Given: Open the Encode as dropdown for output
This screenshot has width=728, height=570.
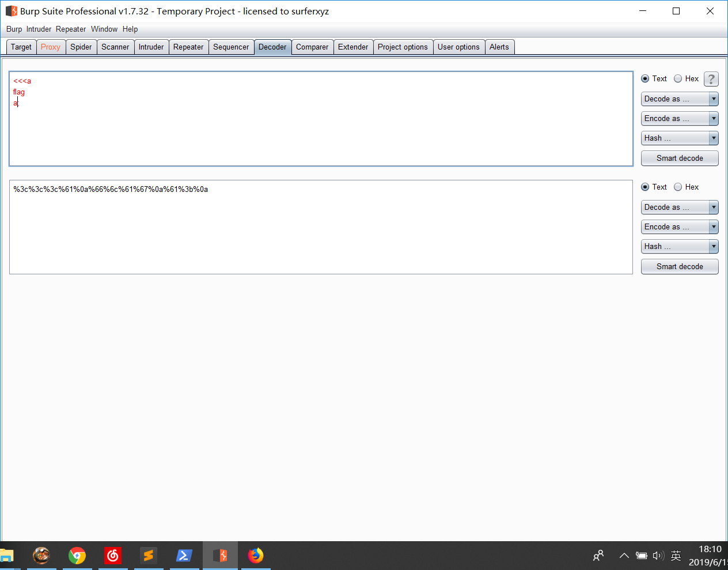Looking at the screenshot, I should pyautogui.click(x=680, y=227).
